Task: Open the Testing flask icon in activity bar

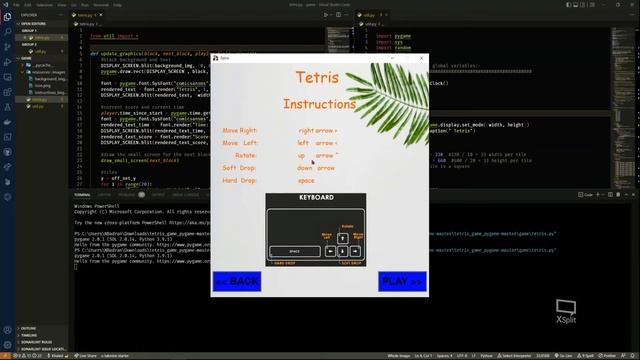Action: (7, 107)
